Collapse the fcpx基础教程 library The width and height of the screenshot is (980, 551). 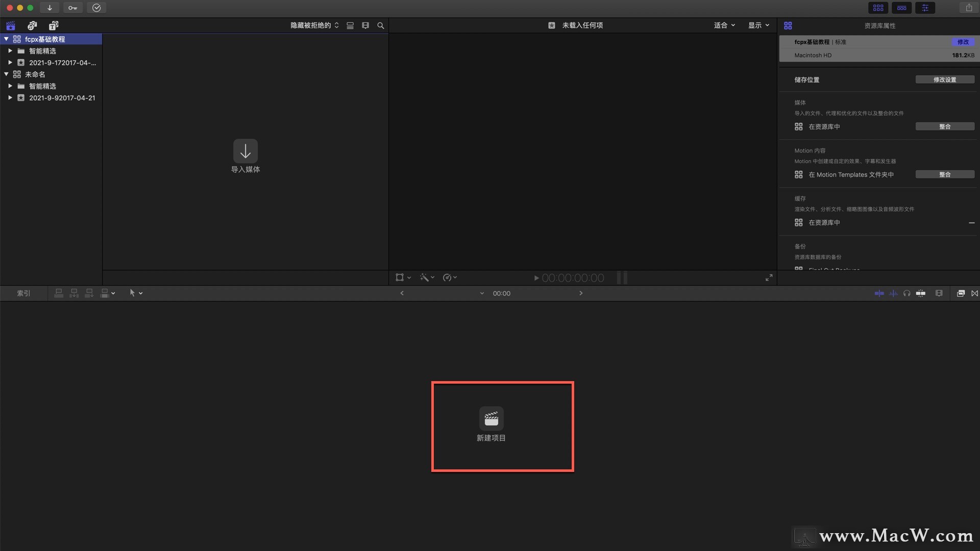6,39
